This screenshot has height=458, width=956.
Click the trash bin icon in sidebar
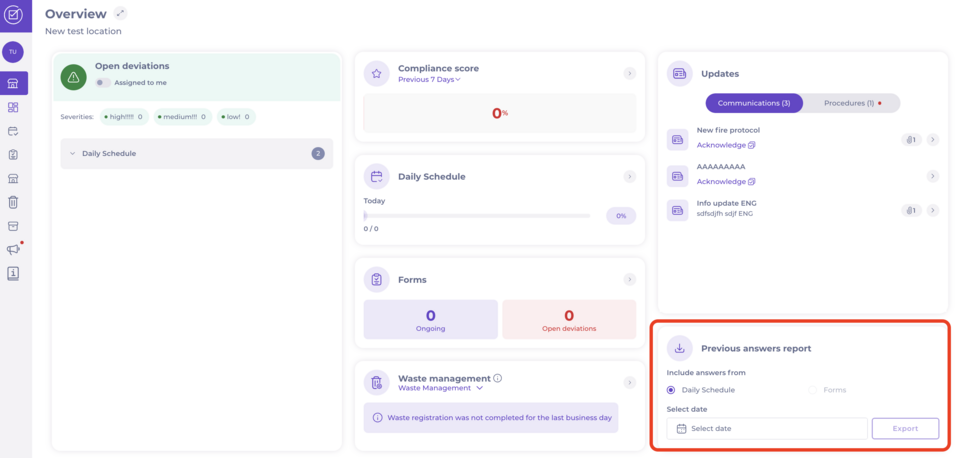(13, 203)
